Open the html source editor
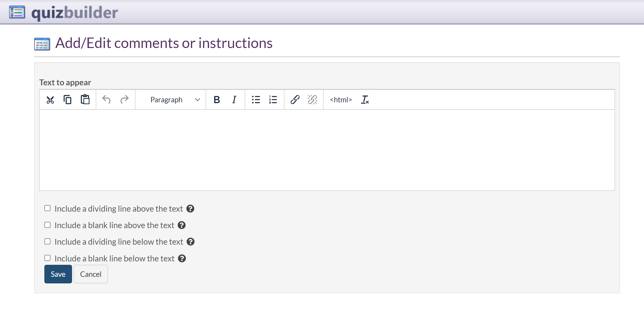 [341, 100]
